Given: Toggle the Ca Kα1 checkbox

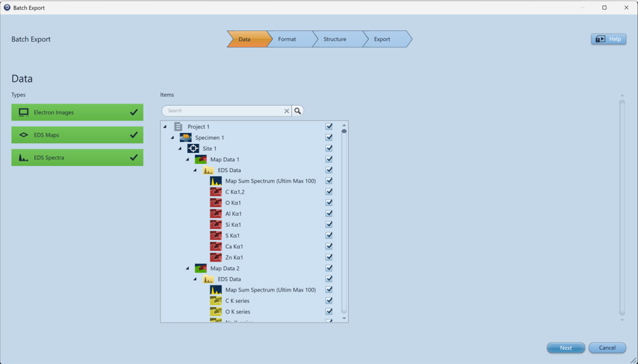Looking at the screenshot, I should point(329,246).
